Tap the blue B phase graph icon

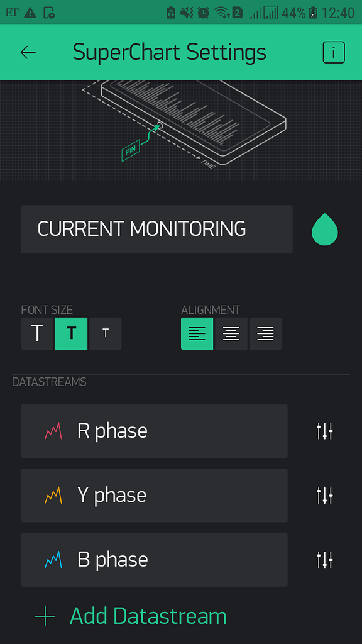pyautogui.click(x=53, y=559)
